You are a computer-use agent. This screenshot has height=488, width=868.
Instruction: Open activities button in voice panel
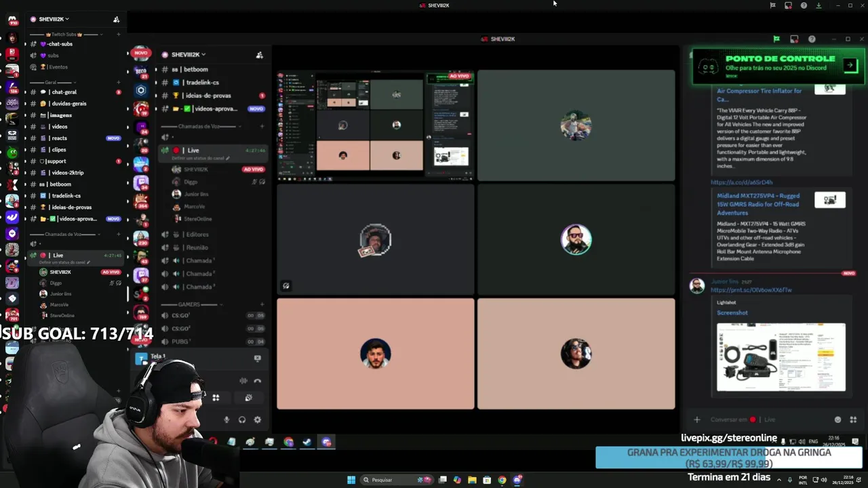point(216,398)
